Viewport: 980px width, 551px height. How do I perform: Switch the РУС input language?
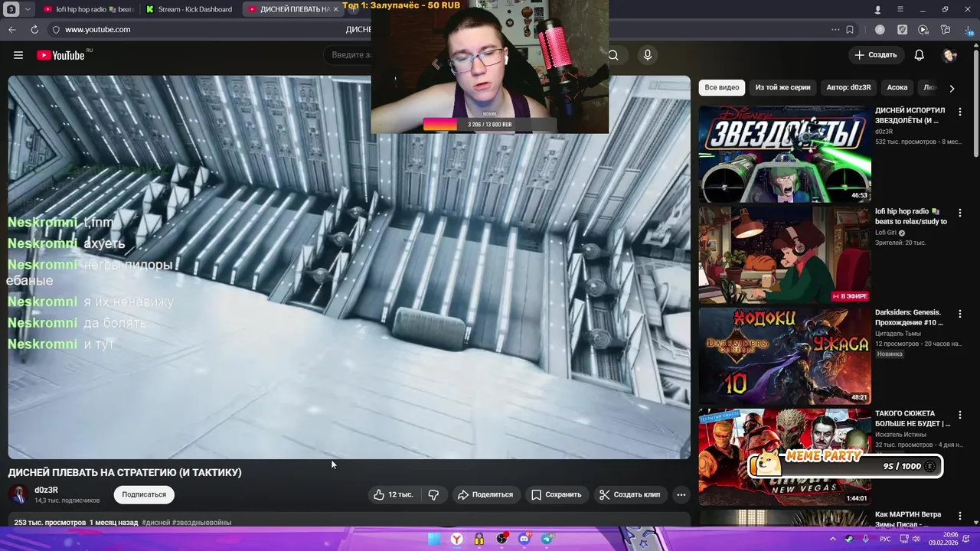[x=885, y=539]
